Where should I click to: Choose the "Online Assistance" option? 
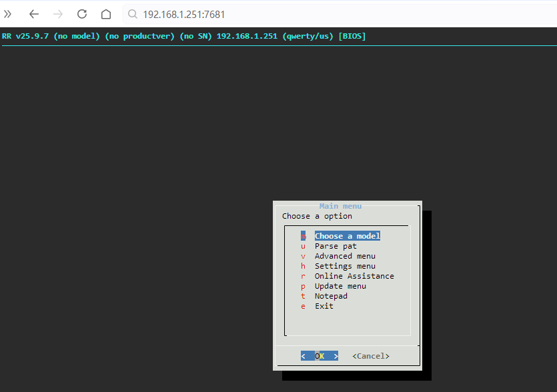point(354,276)
